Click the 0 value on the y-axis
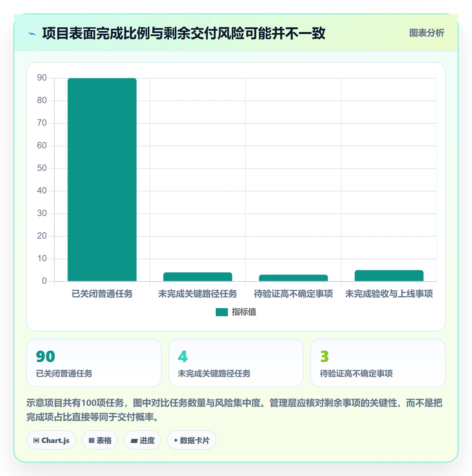The image size is (472, 476). (x=44, y=281)
